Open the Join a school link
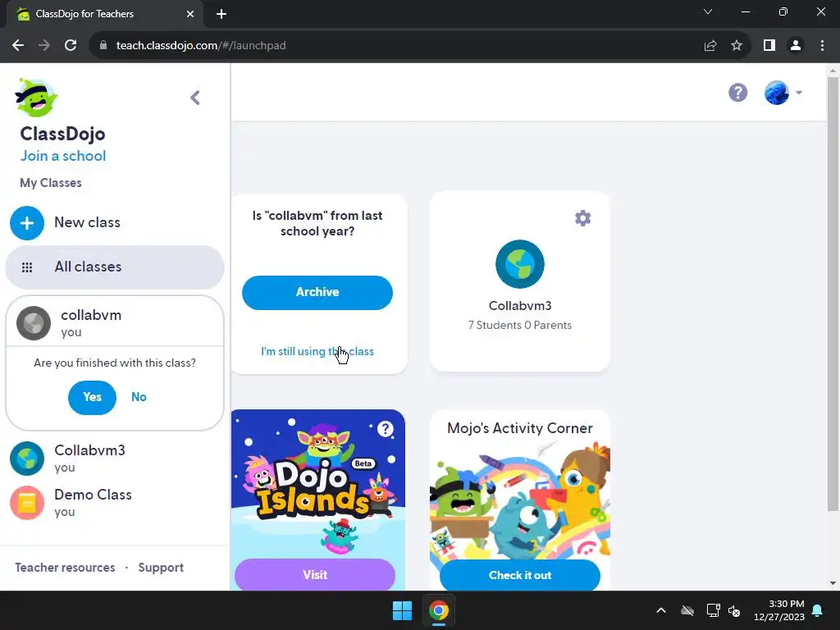The image size is (840, 630). (62, 156)
